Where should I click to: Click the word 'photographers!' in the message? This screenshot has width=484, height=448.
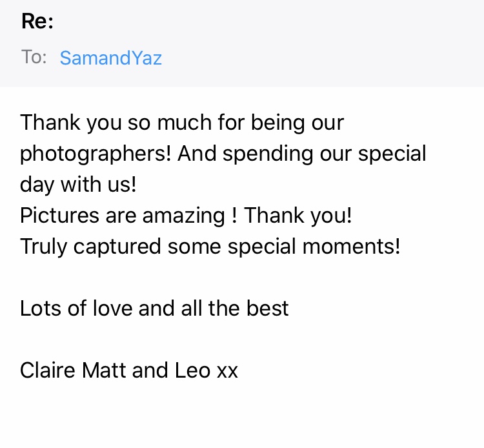click(x=96, y=154)
